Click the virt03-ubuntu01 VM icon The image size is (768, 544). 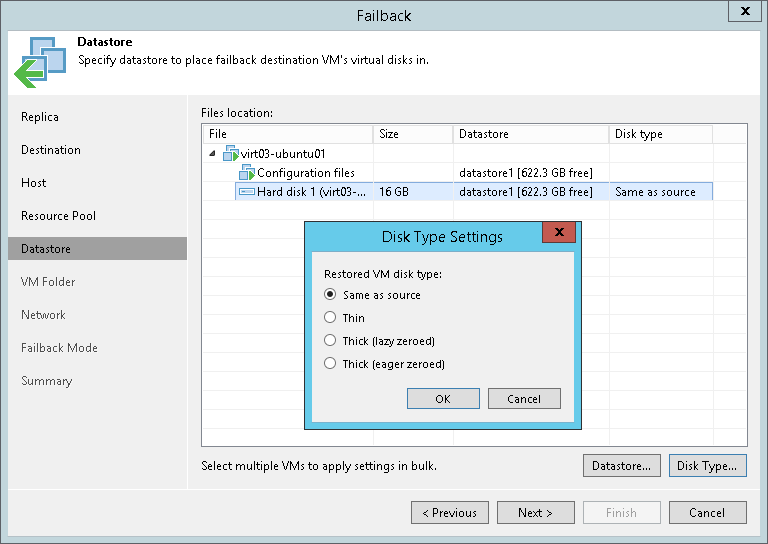pos(231,153)
